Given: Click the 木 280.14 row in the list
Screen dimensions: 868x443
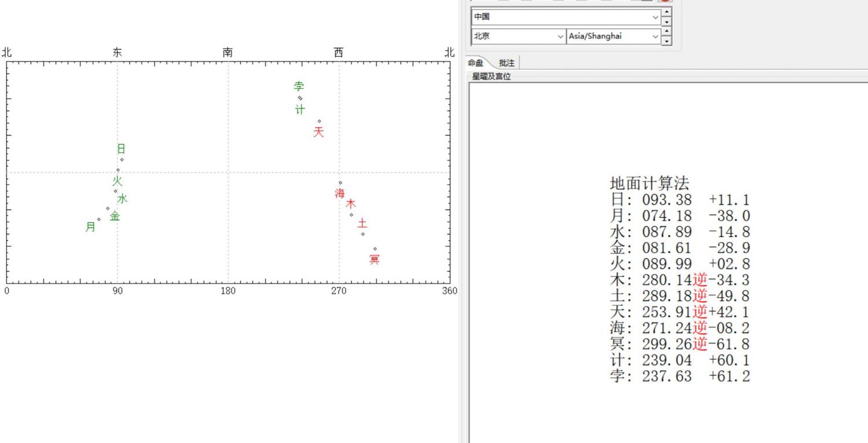Looking at the screenshot, I should tap(680, 280).
